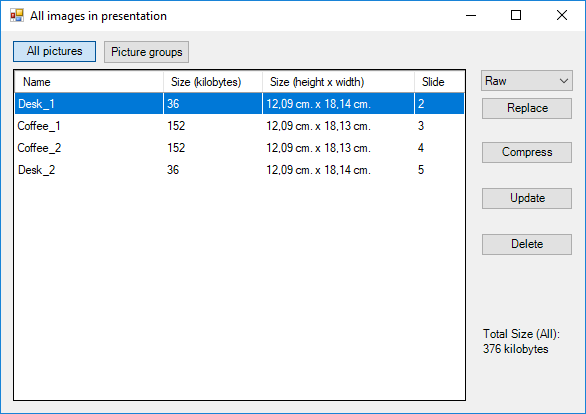
Task: Close the All images in presentation window
Action: click(x=562, y=15)
